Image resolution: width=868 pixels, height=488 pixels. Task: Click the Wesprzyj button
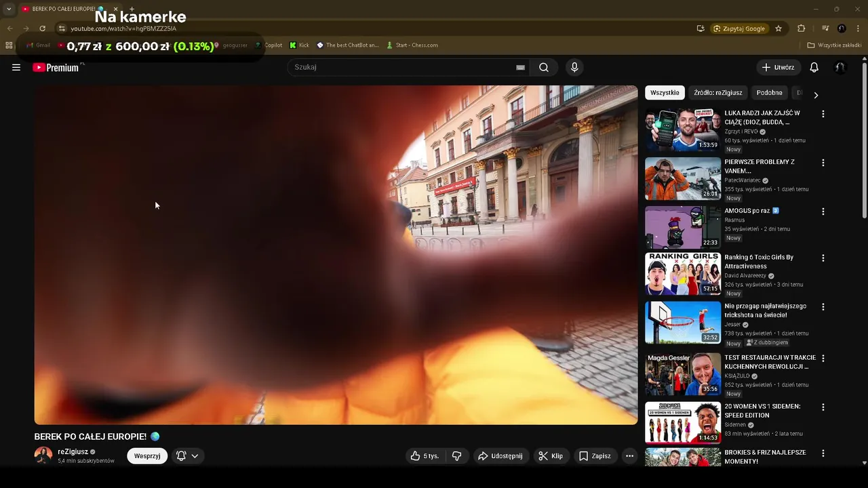point(147,456)
